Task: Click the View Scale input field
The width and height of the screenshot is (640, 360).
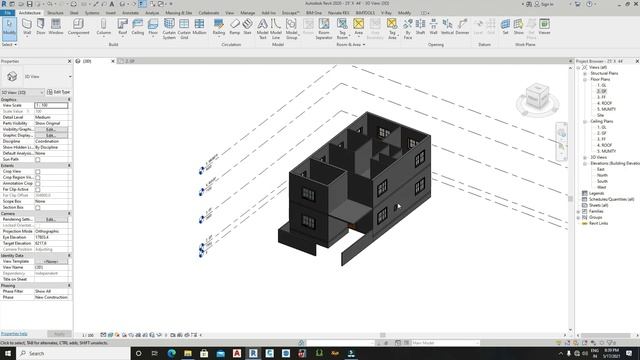Action: (51, 105)
